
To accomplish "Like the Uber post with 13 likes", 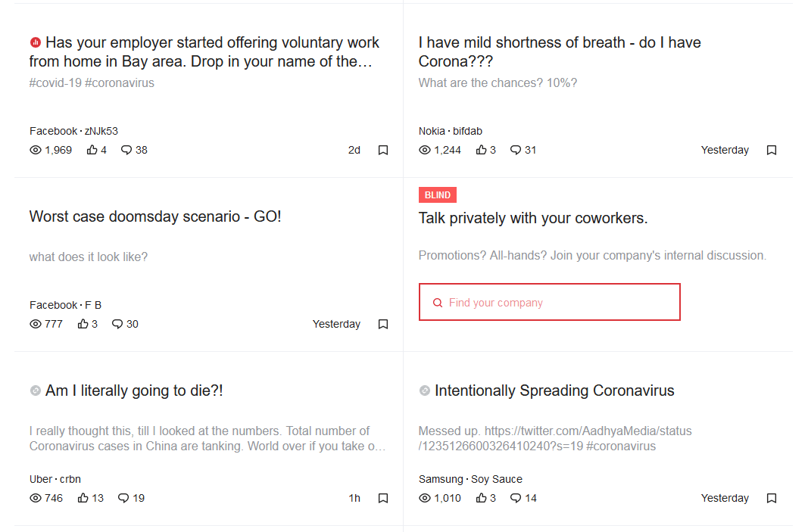I will pos(83,498).
